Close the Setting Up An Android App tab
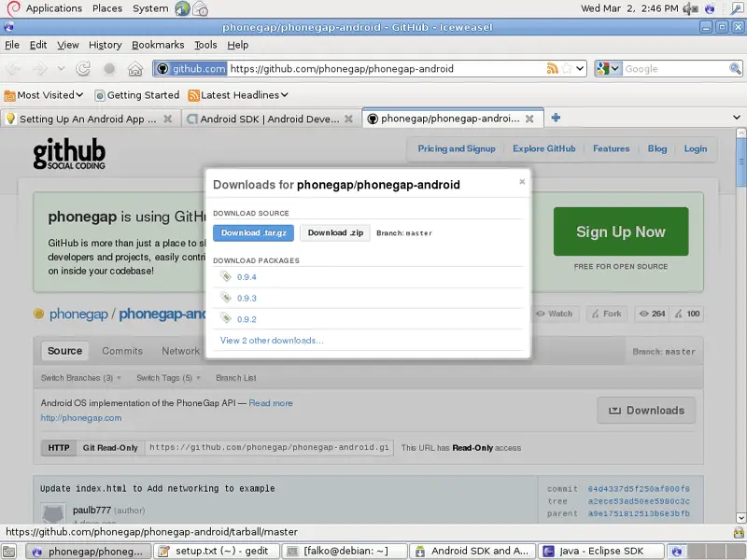 tap(168, 119)
